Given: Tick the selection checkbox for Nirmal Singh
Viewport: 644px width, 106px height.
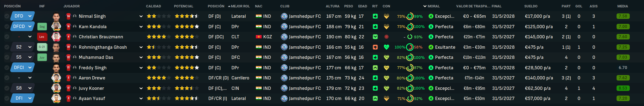Looking at the screenshot, I should 7,16.
